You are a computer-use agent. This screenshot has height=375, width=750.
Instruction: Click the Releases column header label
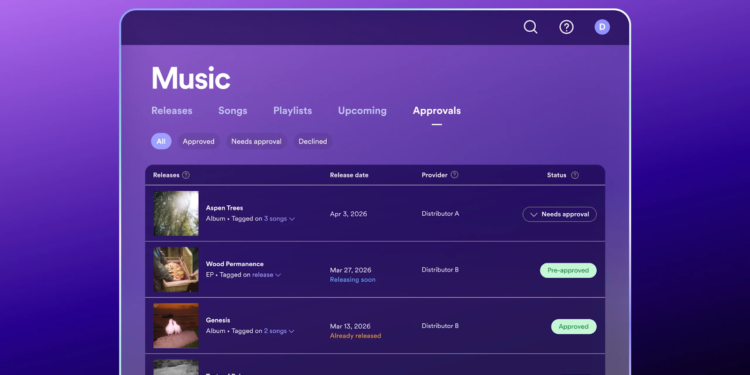pos(166,175)
